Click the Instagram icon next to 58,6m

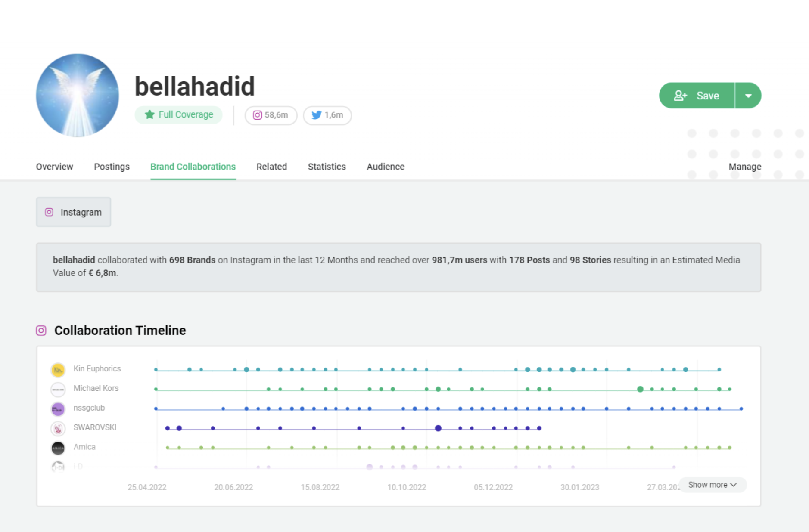coord(257,115)
